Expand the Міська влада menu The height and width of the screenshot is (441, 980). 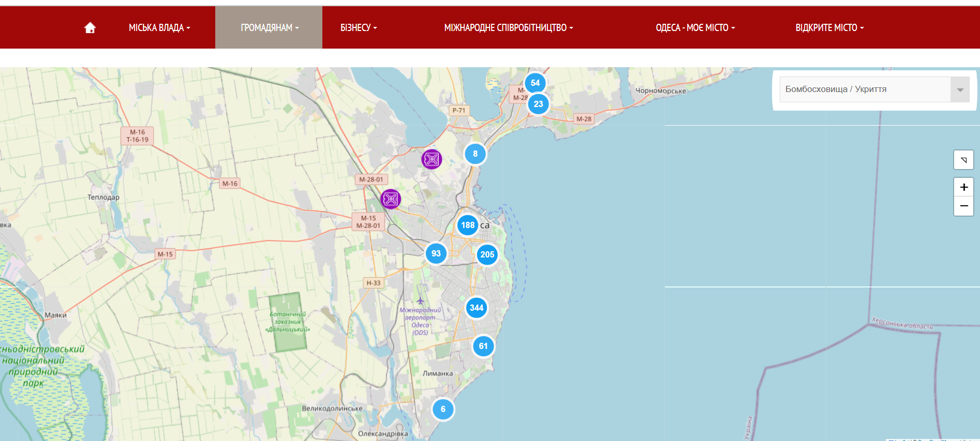[x=159, y=28]
